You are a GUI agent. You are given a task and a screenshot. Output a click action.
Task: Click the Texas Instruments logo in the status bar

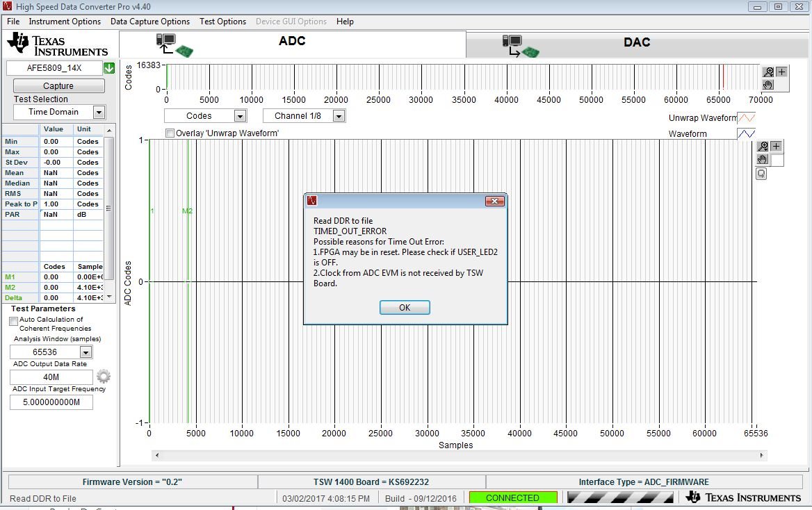click(743, 497)
